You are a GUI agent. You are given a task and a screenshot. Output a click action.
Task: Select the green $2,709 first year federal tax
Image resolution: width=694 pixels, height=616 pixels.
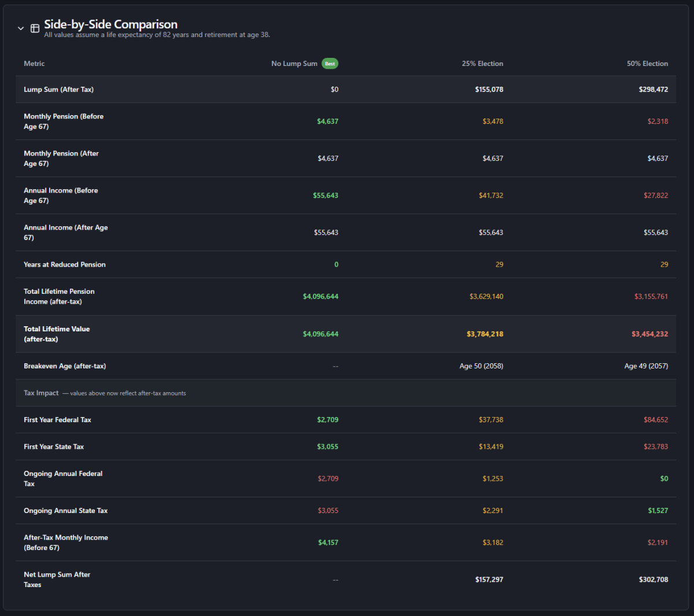click(327, 420)
